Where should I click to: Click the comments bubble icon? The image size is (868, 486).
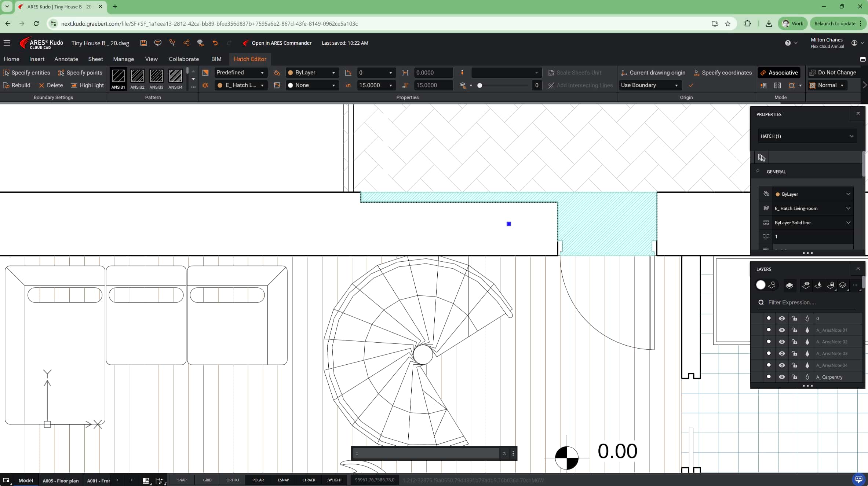click(158, 43)
